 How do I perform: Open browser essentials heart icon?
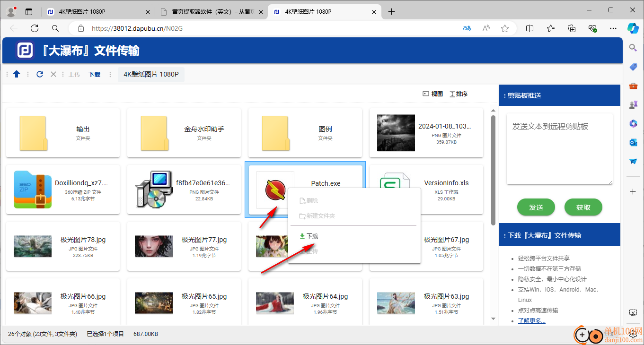(x=592, y=28)
